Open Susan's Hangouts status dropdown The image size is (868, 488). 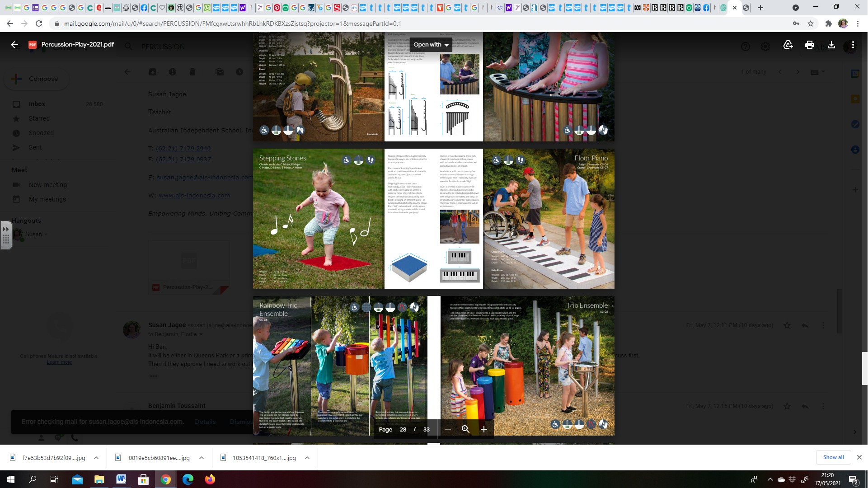click(46, 235)
